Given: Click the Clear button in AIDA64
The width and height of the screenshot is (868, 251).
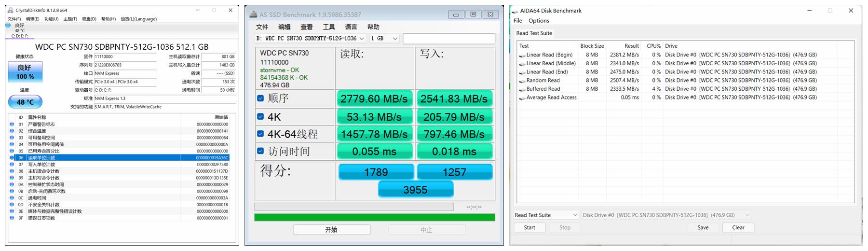Looking at the screenshot, I should point(738,227).
